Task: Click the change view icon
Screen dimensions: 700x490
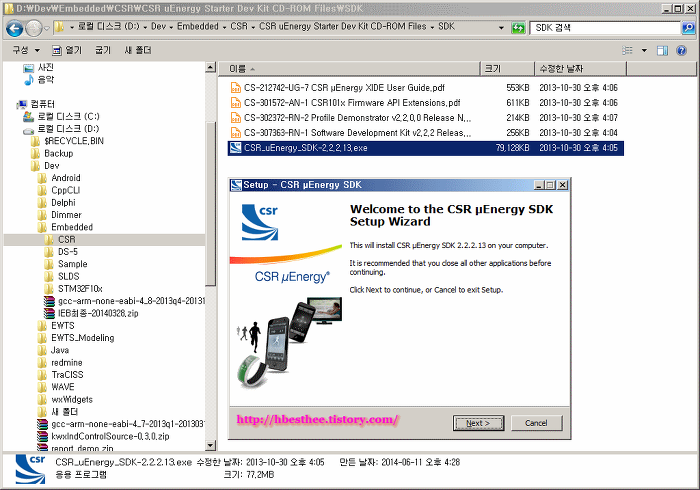Action: [x=627, y=50]
